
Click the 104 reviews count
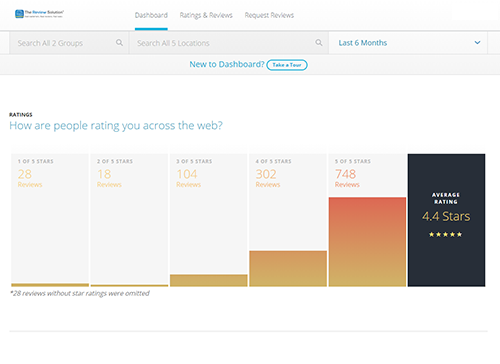click(187, 174)
